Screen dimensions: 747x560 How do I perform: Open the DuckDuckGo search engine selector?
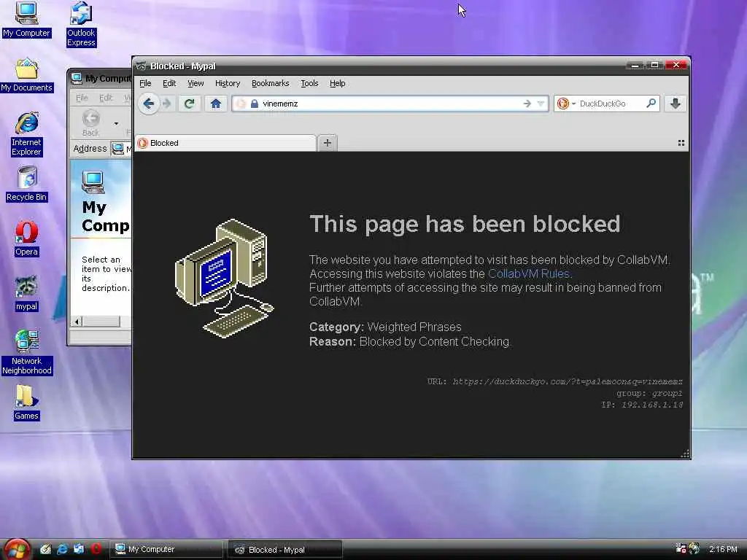566,104
